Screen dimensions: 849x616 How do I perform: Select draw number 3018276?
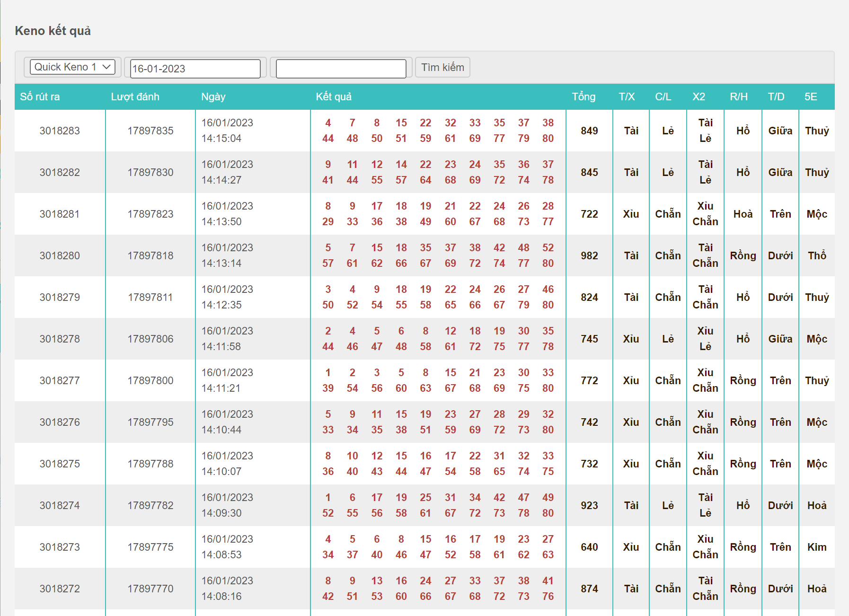point(60,422)
